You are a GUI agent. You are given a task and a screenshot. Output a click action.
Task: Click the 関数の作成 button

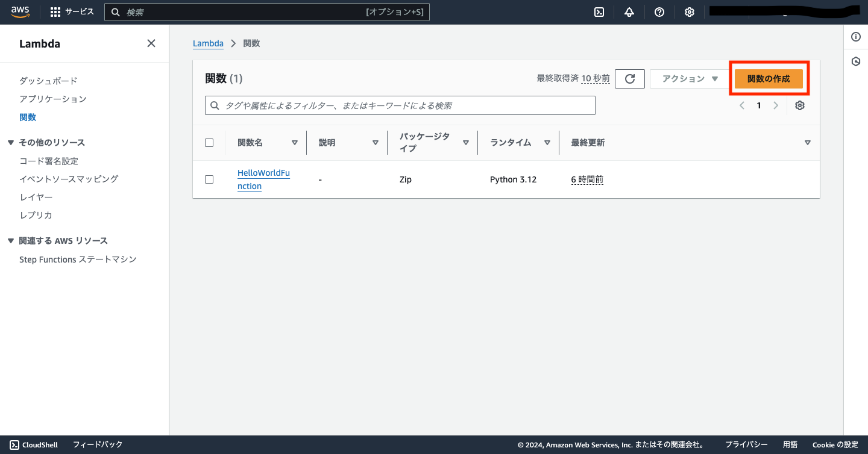(769, 79)
